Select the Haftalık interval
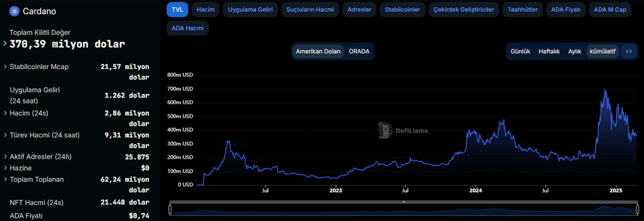644x221 pixels. point(549,51)
